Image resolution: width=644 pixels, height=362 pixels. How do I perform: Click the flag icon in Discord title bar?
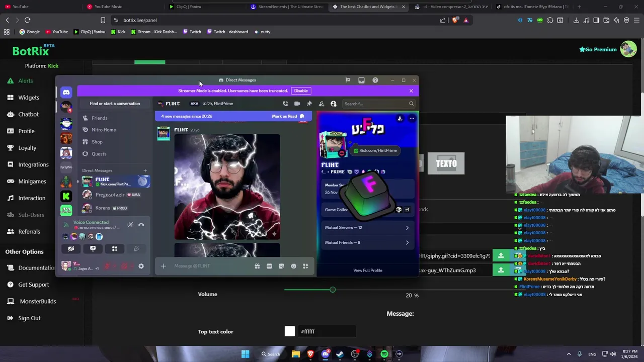tap(348, 80)
